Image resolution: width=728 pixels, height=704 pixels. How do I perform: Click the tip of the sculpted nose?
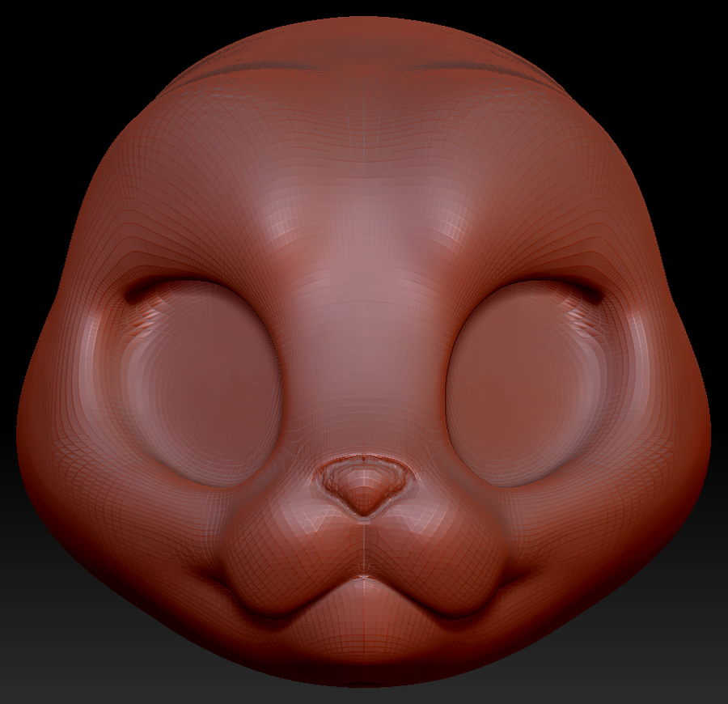click(364, 495)
